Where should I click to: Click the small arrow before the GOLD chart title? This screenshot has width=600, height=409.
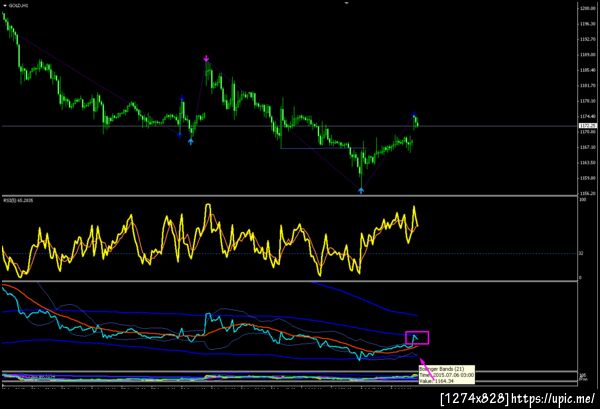pos(5,6)
